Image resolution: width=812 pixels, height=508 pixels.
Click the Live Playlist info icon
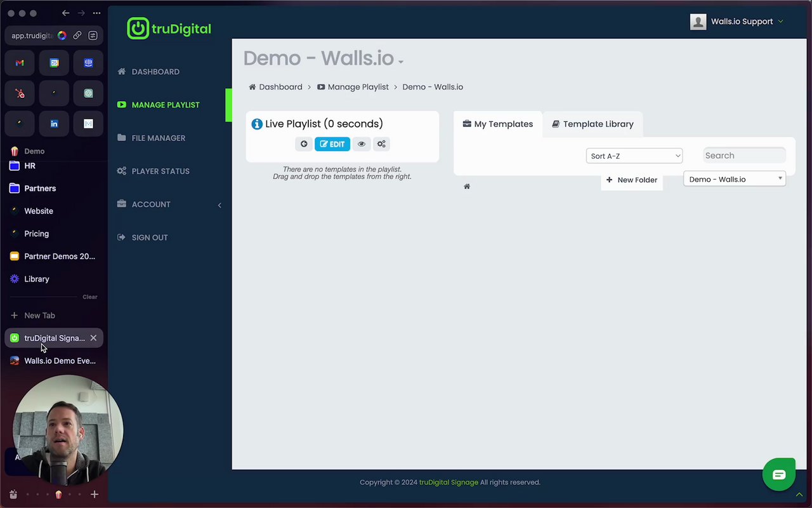tap(257, 124)
